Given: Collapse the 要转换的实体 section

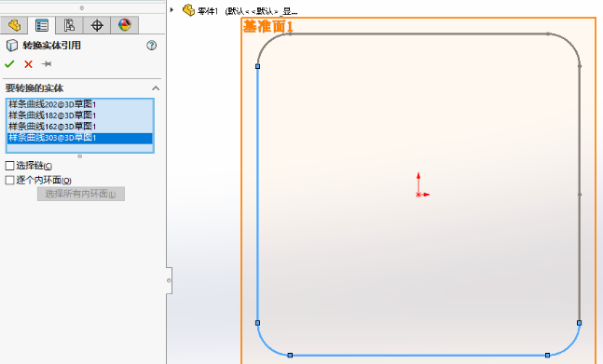Looking at the screenshot, I should point(156,88).
